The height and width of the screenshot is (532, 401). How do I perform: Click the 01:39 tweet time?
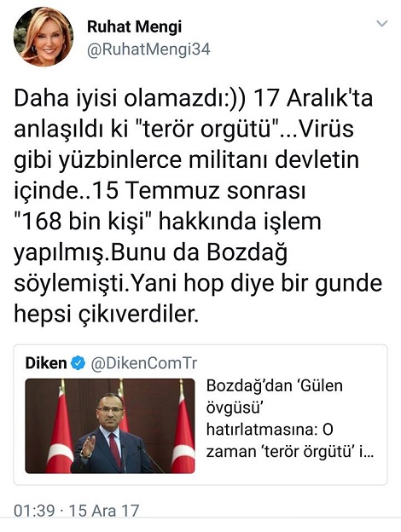click(x=34, y=511)
